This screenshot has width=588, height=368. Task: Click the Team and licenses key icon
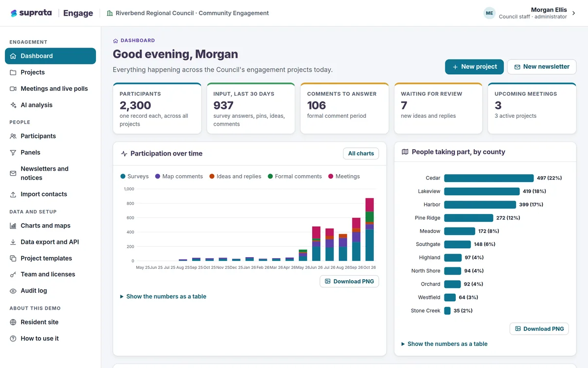click(13, 274)
